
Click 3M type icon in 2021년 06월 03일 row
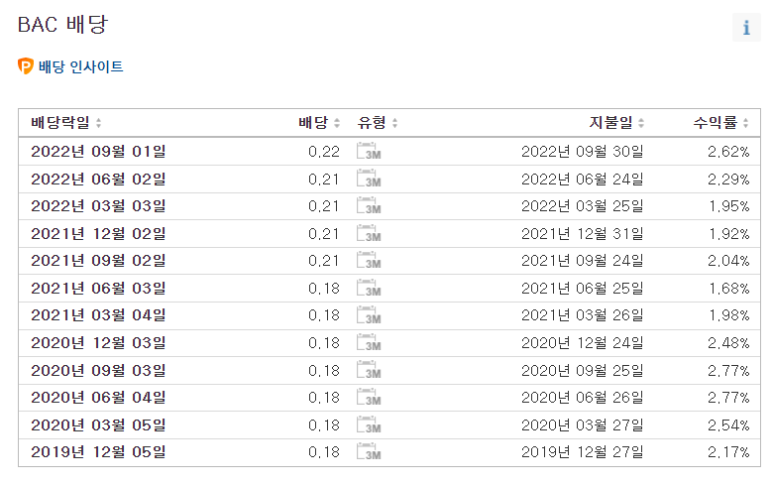coord(369,288)
